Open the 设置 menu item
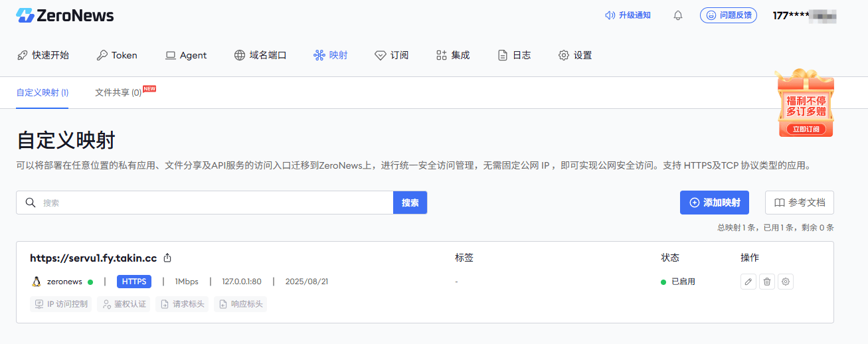868x344 pixels. click(x=575, y=55)
